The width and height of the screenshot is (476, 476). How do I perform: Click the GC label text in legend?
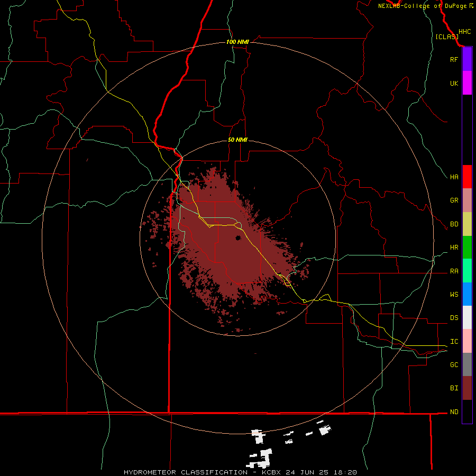point(454,364)
